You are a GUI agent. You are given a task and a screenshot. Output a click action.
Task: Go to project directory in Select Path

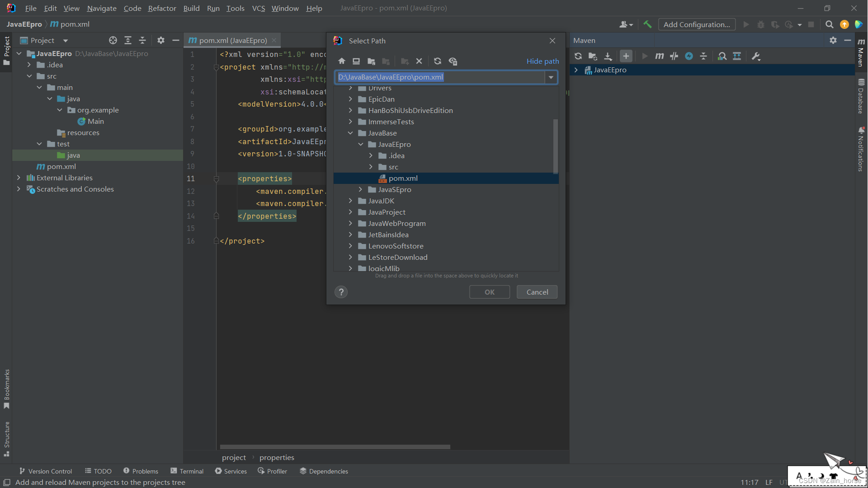click(371, 61)
